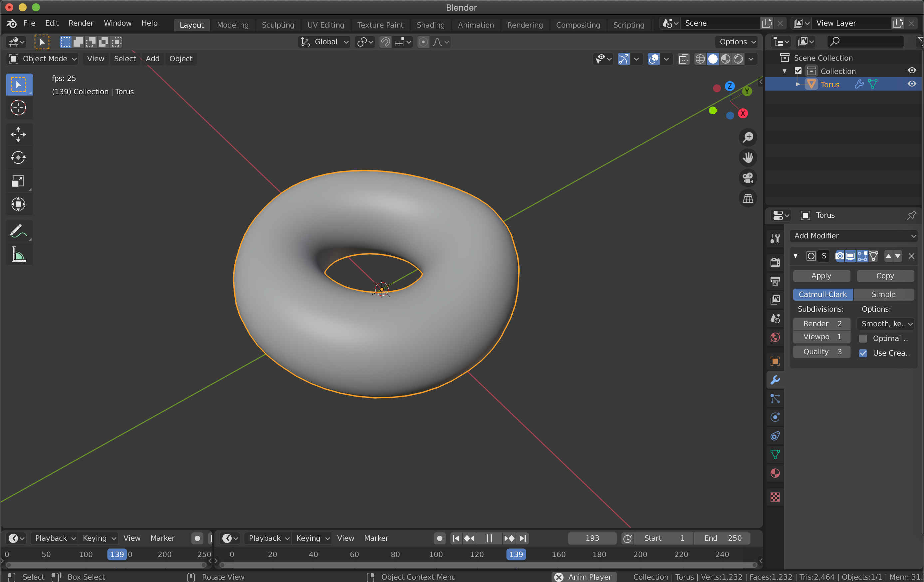This screenshot has height=582, width=924.
Task: Open the Material properties tab icon
Action: click(775, 473)
